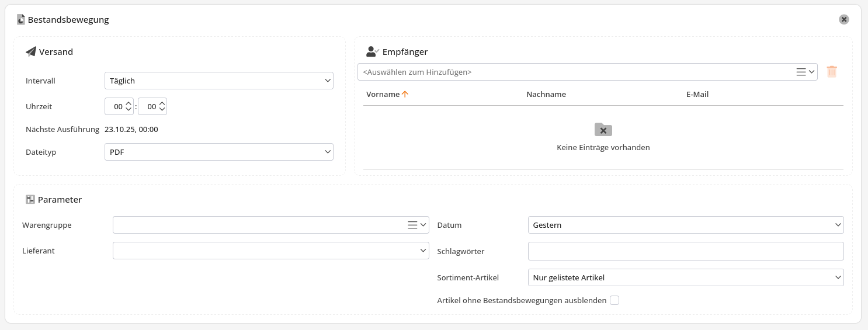Click the list icon in recipient selector
868x330 pixels.
click(x=801, y=72)
